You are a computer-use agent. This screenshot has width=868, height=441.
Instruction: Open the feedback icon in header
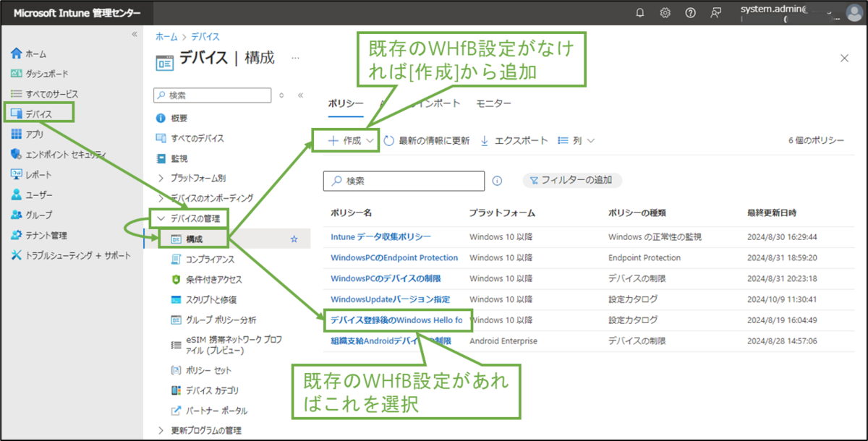point(715,13)
